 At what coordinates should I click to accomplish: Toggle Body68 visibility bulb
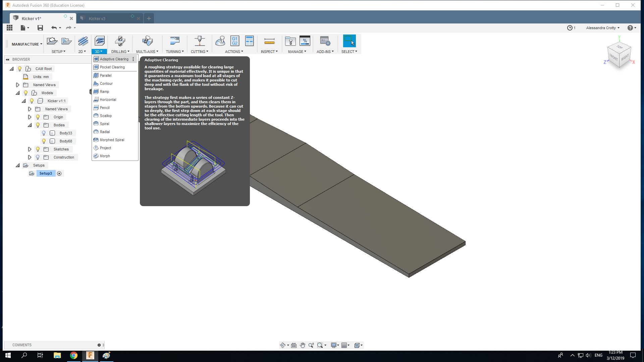click(x=44, y=141)
